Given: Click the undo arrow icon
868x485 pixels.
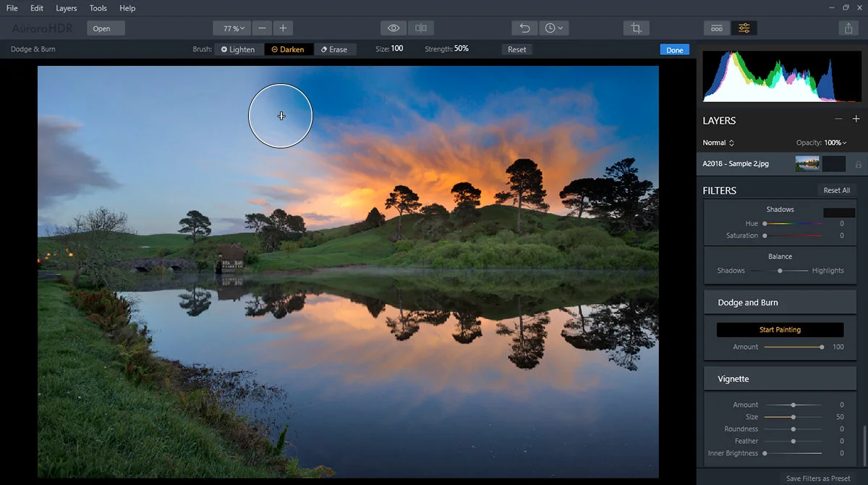Looking at the screenshot, I should [524, 28].
